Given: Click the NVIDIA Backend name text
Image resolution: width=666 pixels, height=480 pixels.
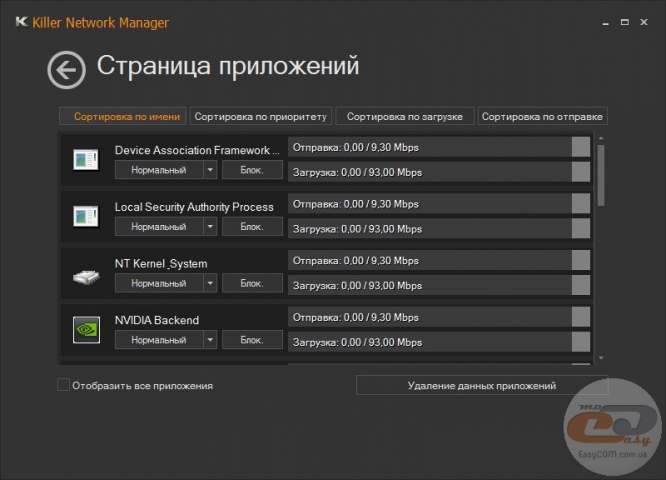Looking at the screenshot, I should tap(157, 320).
